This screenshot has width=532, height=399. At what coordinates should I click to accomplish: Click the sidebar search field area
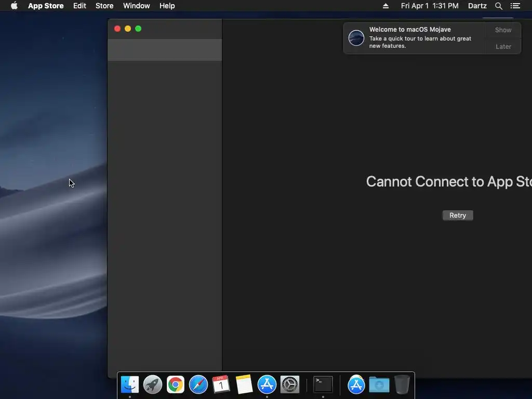coord(165,49)
